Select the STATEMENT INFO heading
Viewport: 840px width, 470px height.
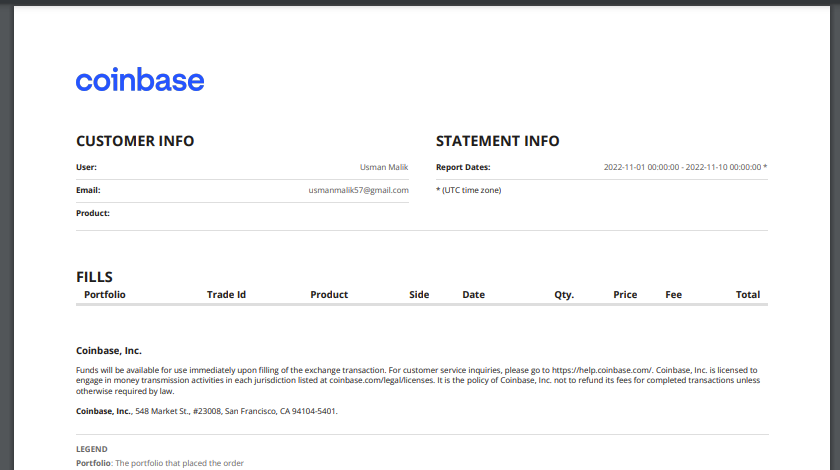click(x=497, y=141)
